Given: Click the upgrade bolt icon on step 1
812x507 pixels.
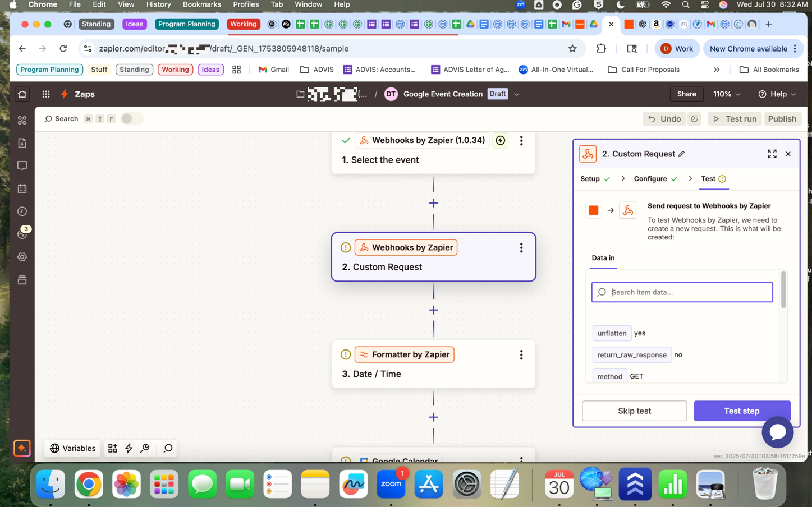Looking at the screenshot, I should coord(501,140).
